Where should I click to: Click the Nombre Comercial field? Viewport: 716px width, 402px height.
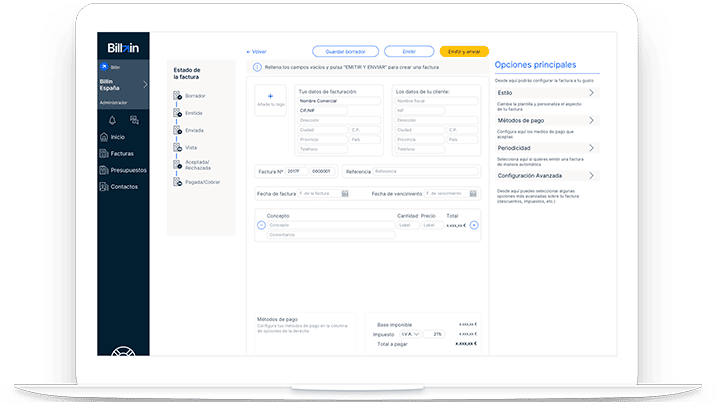(339, 101)
